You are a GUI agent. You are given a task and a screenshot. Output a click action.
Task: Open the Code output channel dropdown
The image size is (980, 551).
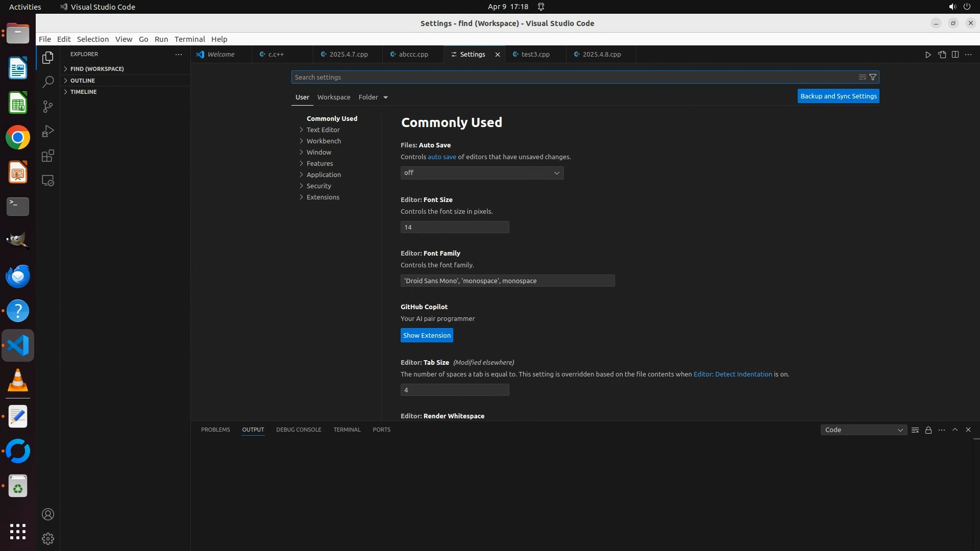pyautogui.click(x=864, y=430)
